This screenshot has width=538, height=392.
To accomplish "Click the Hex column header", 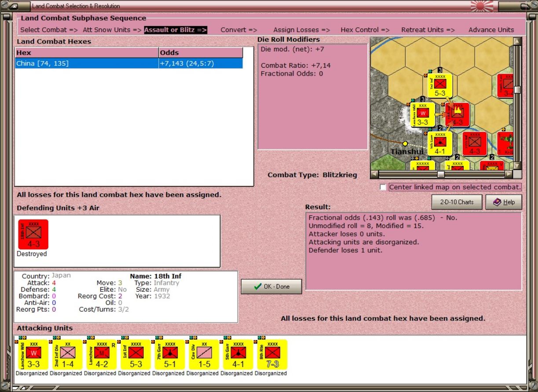I will coord(87,52).
